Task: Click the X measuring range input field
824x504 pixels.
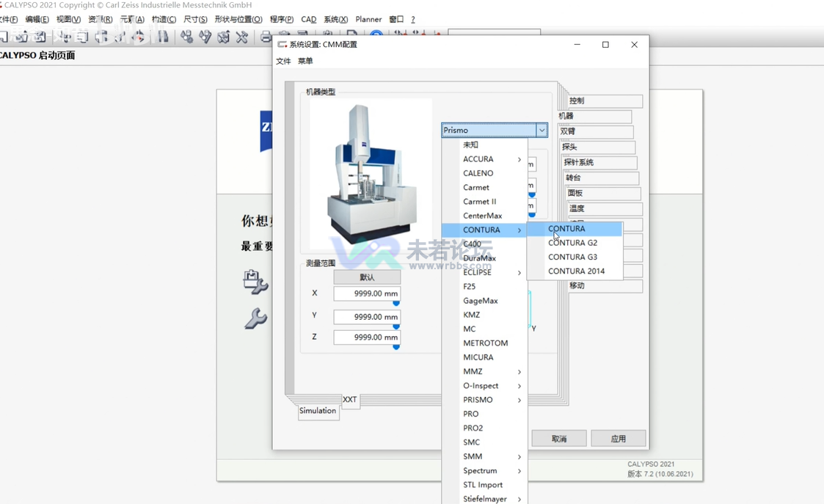Action: point(367,293)
